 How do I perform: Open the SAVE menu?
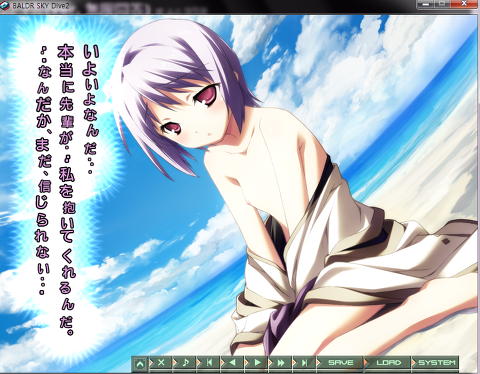[x=341, y=363]
